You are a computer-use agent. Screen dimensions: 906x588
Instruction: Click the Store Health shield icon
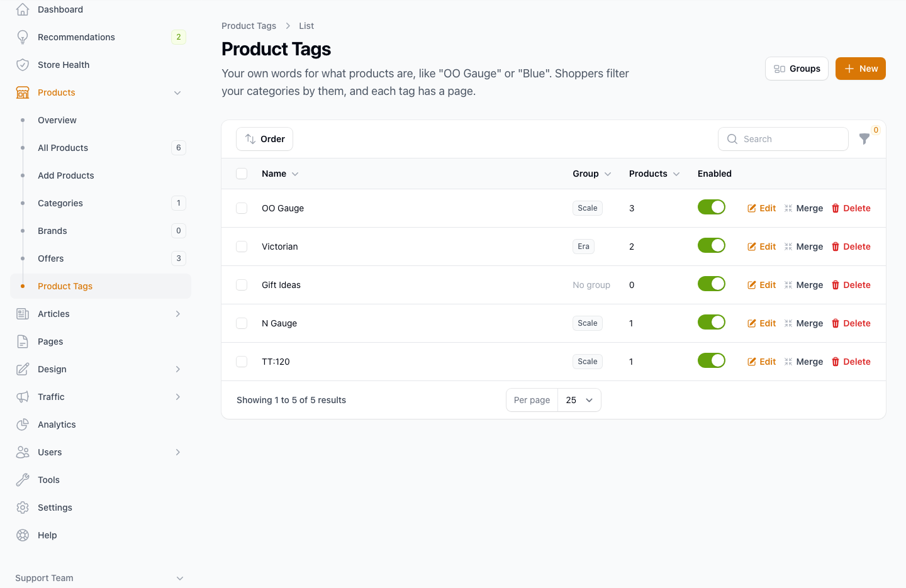(23, 65)
